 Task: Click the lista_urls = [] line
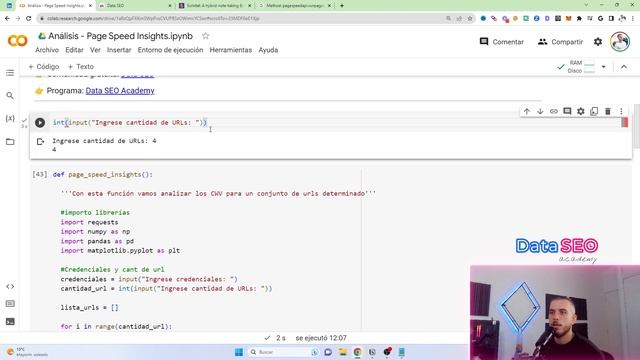(89, 307)
